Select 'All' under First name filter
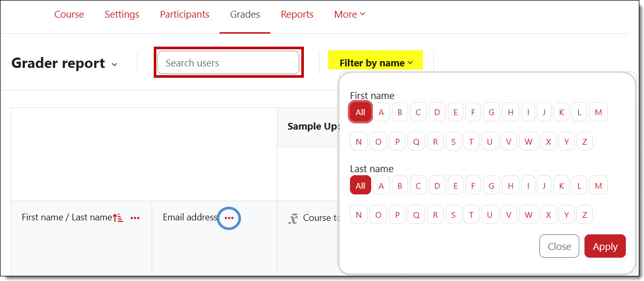644x281 pixels. click(360, 112)
